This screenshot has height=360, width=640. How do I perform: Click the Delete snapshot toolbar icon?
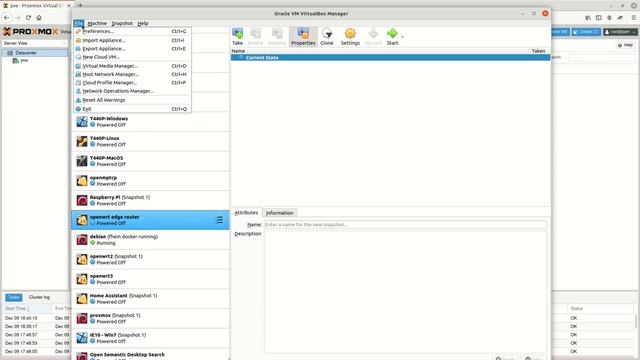point(256,36)
